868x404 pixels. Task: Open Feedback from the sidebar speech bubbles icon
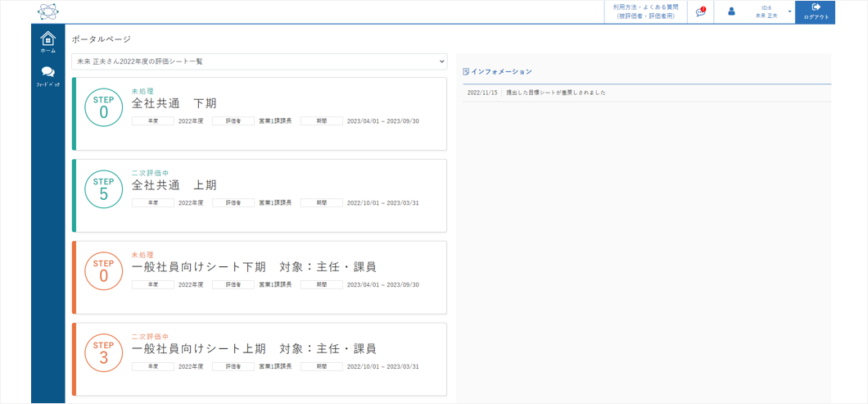[48, 73]
